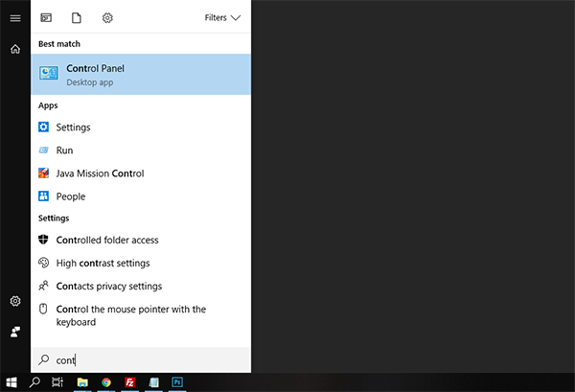Click the Java Mission Control icon
575x392 pixels.
pos(43,173)
